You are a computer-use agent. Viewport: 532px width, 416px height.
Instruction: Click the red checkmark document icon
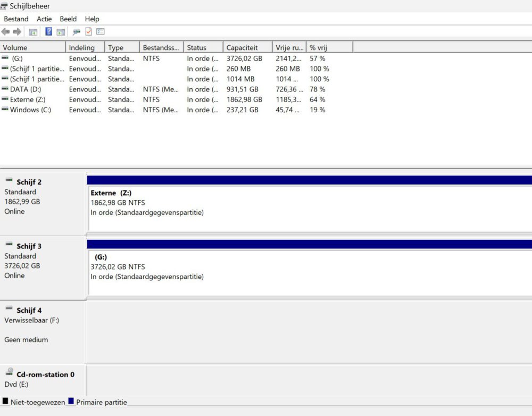(x=88, y=32)
